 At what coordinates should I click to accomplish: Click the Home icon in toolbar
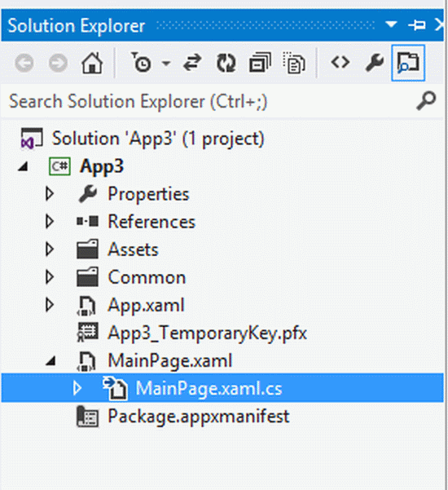[92, 63]
